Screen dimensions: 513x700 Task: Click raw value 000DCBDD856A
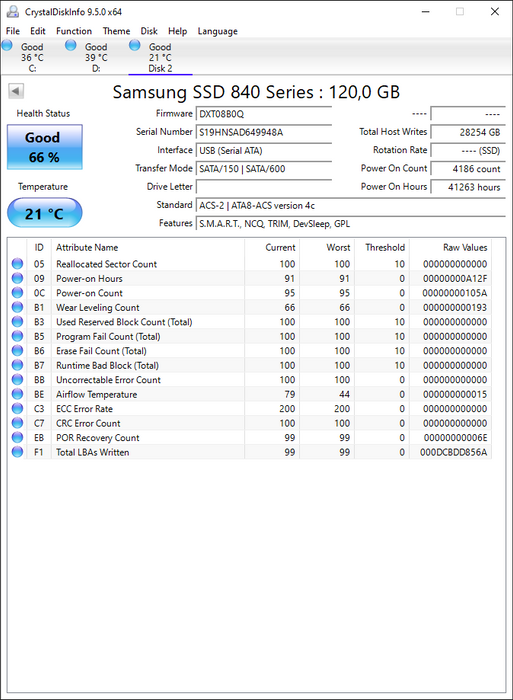(453, 452)
